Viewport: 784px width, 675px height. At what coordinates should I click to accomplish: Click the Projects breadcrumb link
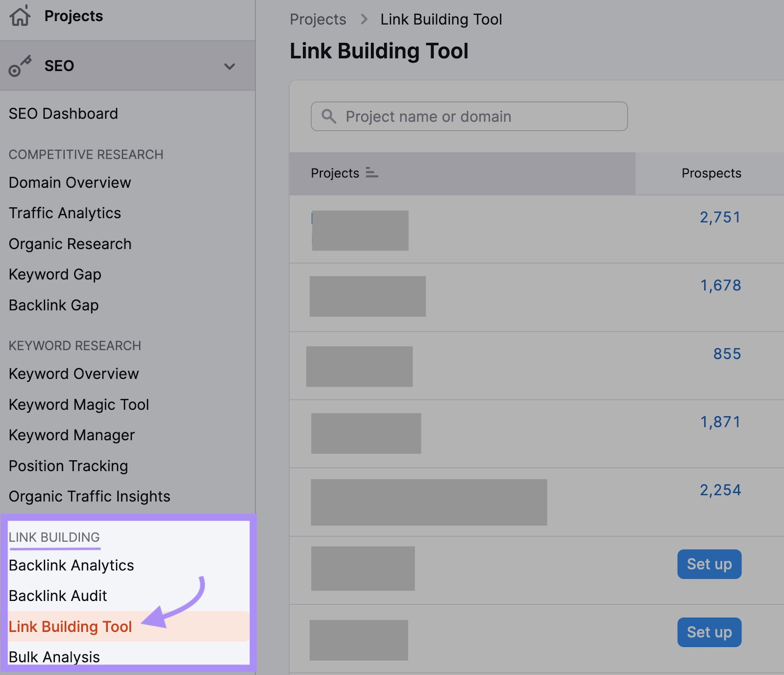click(x=318, y=19)
